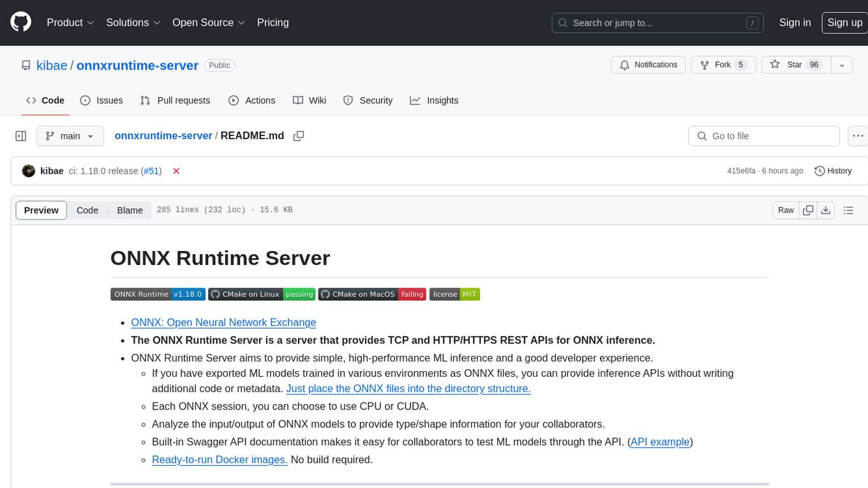Open the GitHub home logo
Image resolution: width=868 pixels, height=488 pixels.
(20, 22)
